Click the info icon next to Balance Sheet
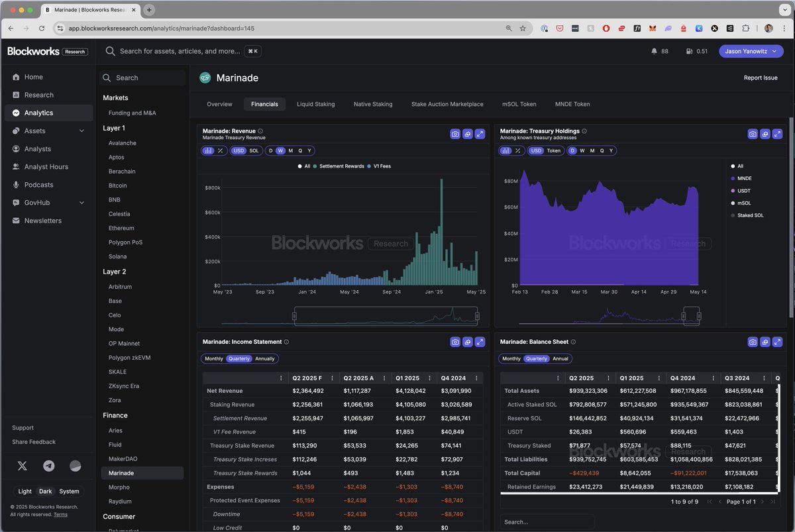 pos(573,342)
